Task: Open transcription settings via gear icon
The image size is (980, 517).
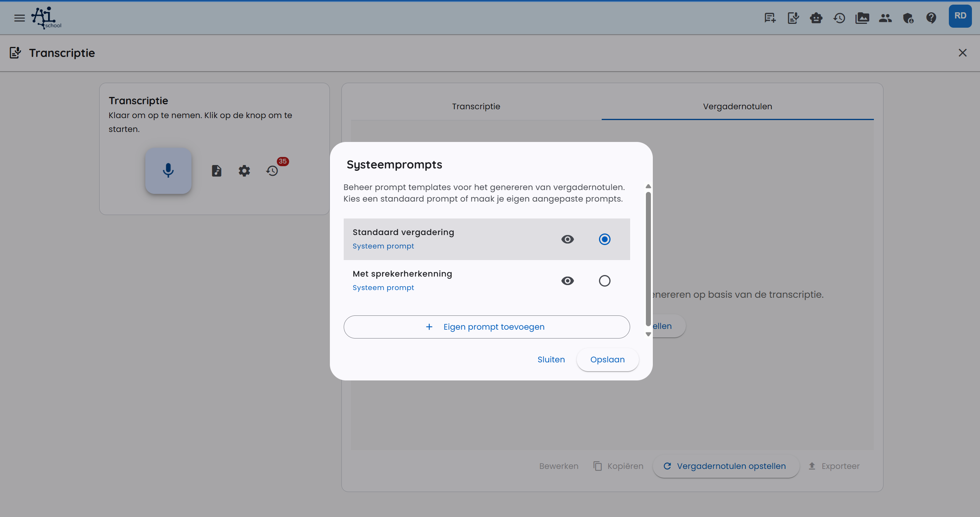Action: [x=244, y=170]
